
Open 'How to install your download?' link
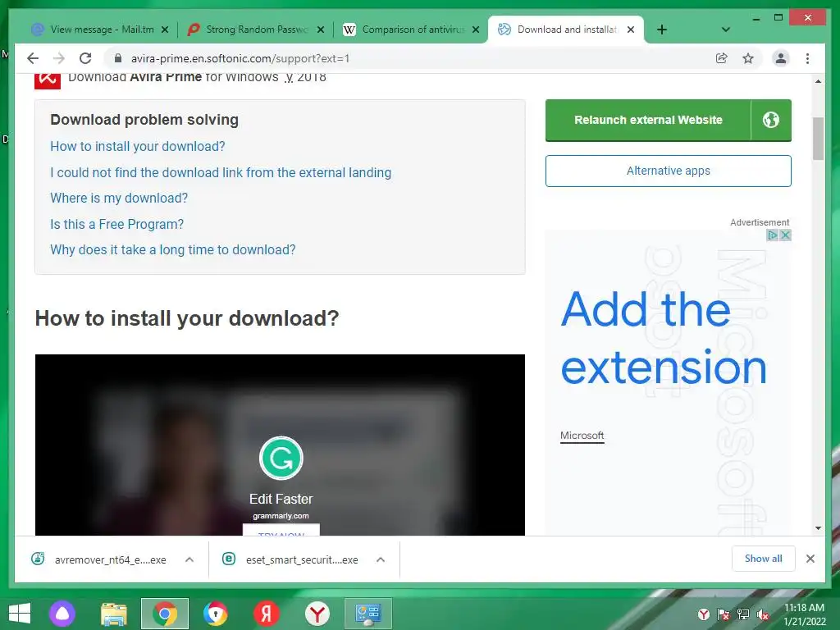[x=138, y=146]
